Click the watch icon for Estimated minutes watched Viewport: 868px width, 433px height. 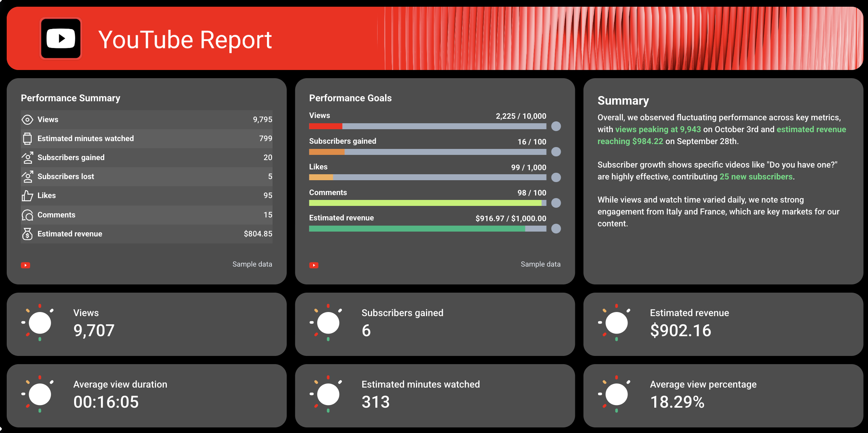click(27, 139)
